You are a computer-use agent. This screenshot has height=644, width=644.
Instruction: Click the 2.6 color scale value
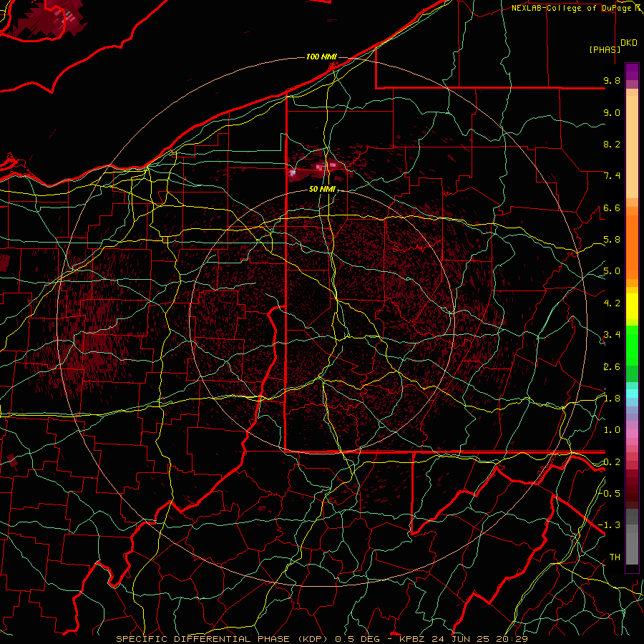pos(612,366)
